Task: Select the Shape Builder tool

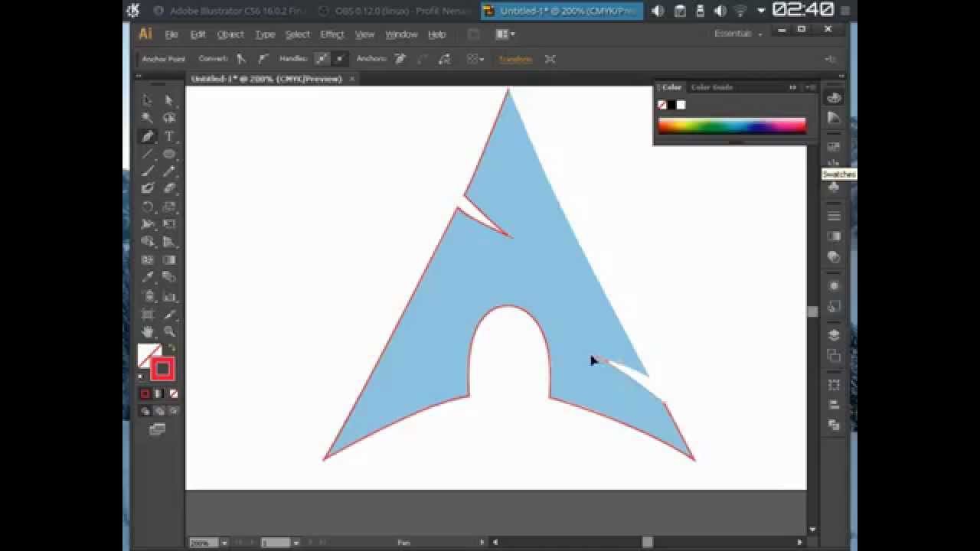Action: 147,242
